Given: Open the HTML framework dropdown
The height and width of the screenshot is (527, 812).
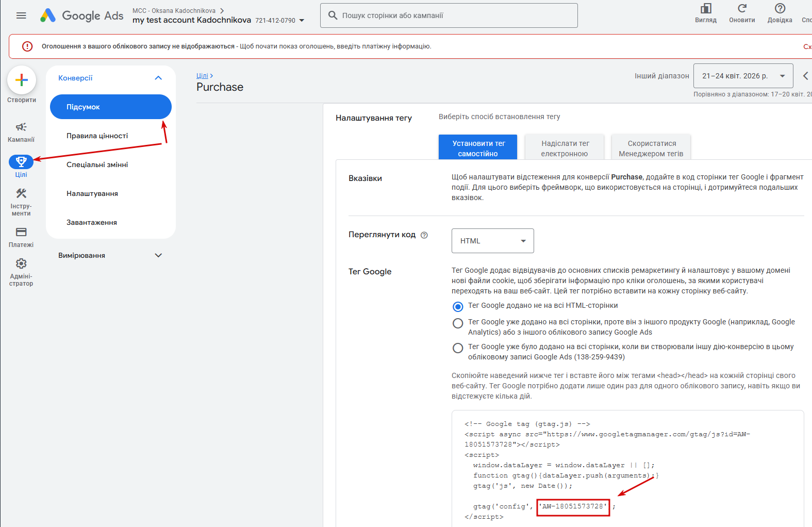Looking at the screenshot, I should [493, 241].
